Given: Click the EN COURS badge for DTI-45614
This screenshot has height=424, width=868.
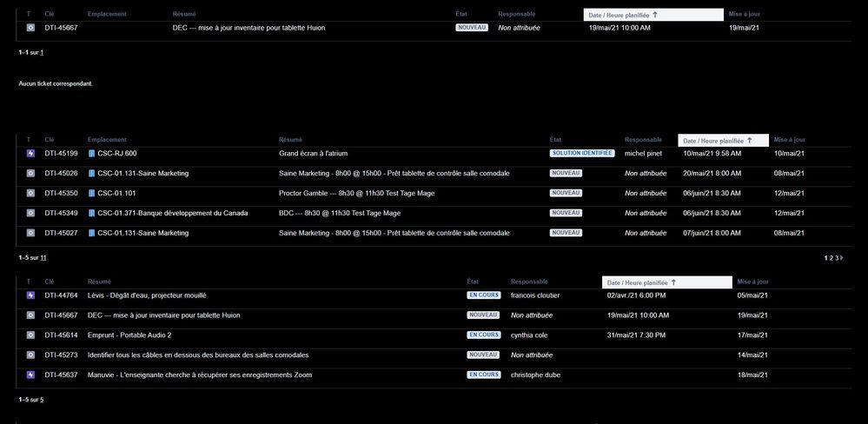Looking at the screenshot, I should tap(484, 335).
